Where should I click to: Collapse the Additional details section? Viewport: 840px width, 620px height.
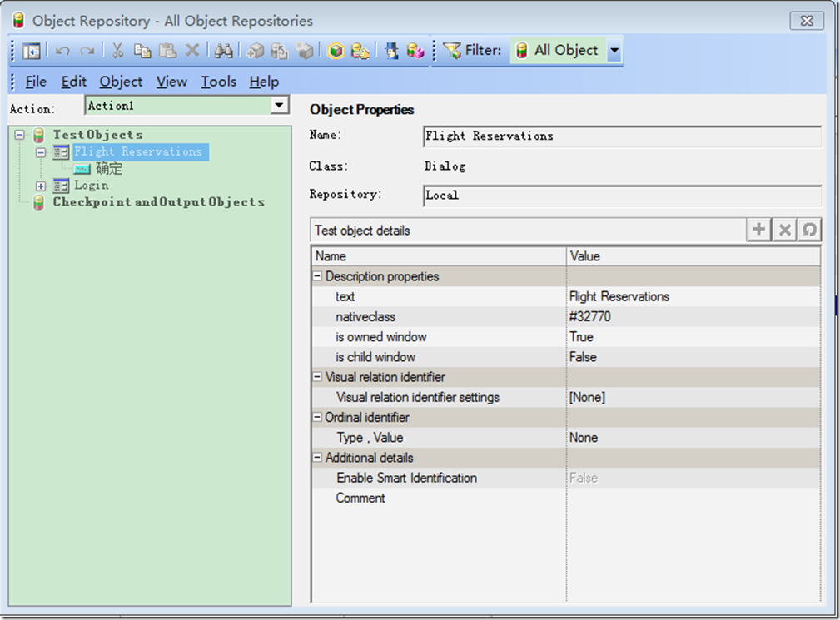tap(318, 458)
